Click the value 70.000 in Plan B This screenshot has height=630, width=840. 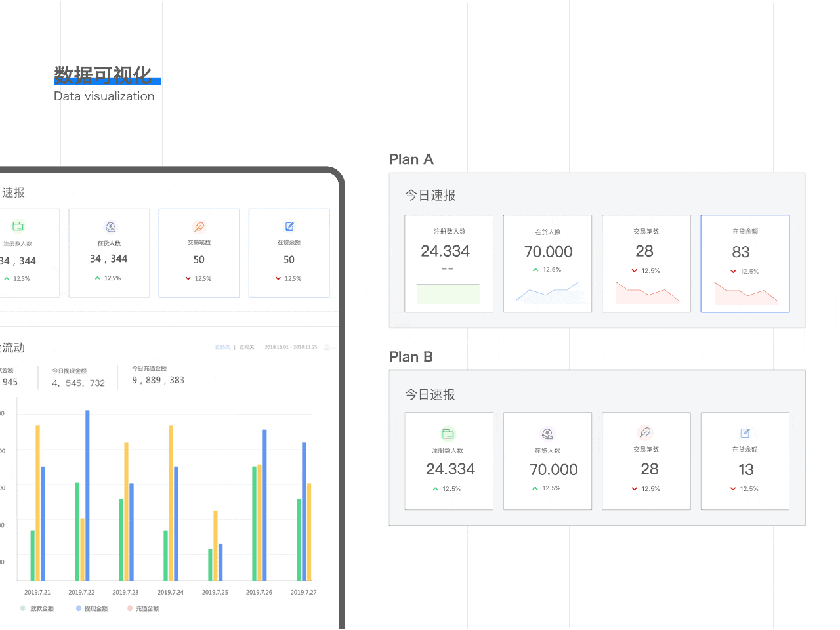(x=554, y=470)
